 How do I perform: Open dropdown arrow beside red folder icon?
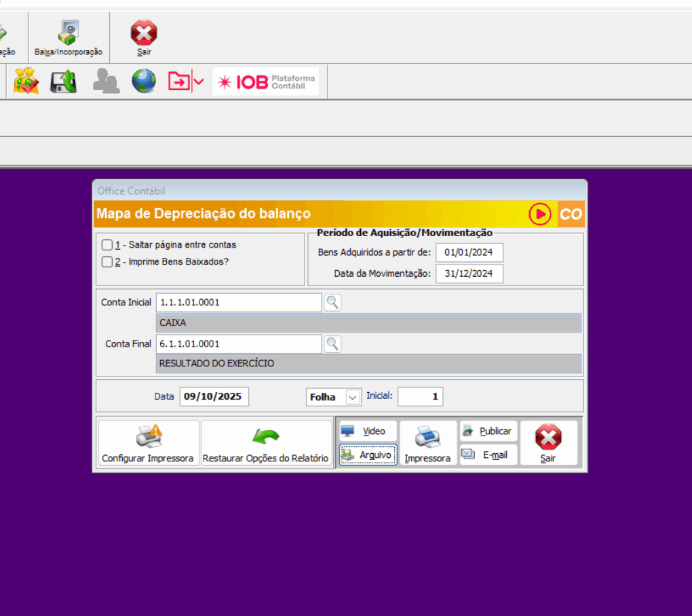click(x=198, y=82)
